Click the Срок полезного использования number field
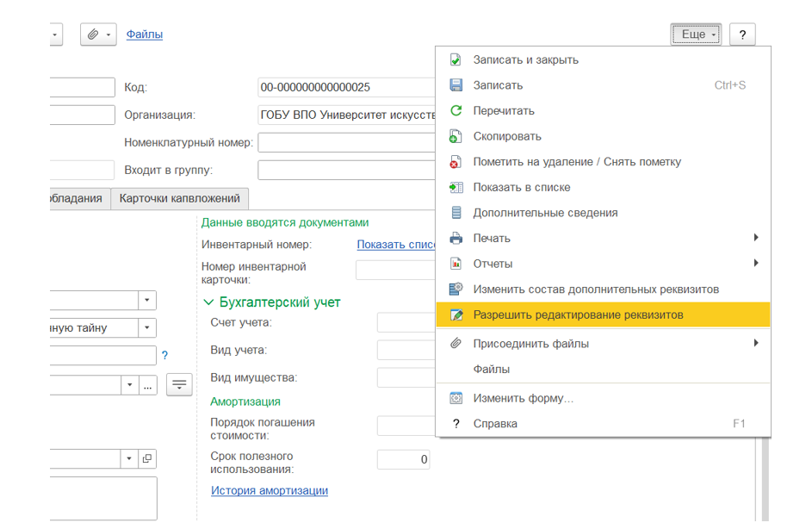Viewport: 812px width, 529px height. [403, 459]
